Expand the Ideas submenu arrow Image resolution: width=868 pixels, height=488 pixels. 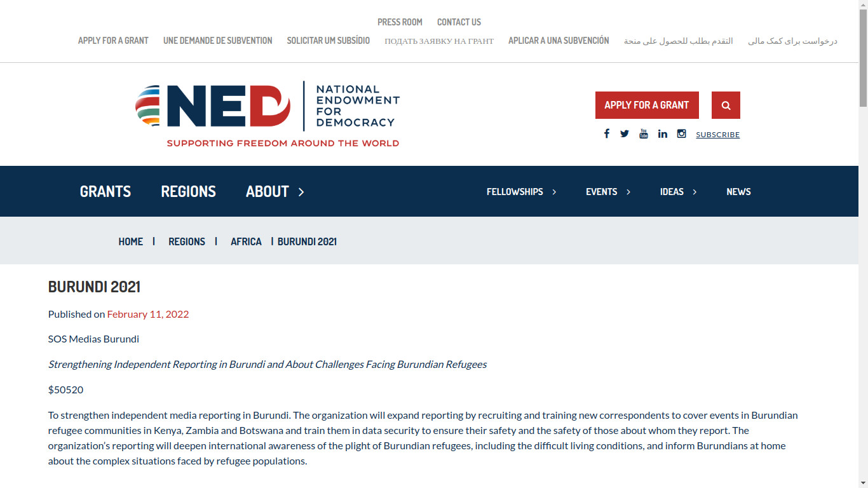coord(695,192)
